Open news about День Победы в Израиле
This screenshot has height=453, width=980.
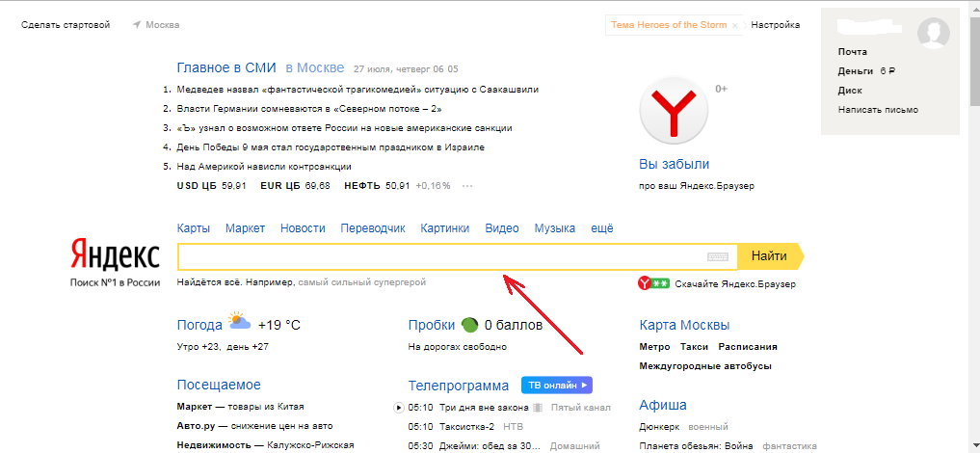(x=331, y=147)
